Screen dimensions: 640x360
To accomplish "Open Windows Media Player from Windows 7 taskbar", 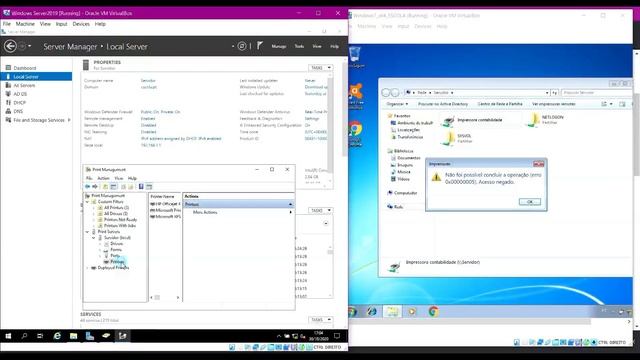I will click(412, 311).
